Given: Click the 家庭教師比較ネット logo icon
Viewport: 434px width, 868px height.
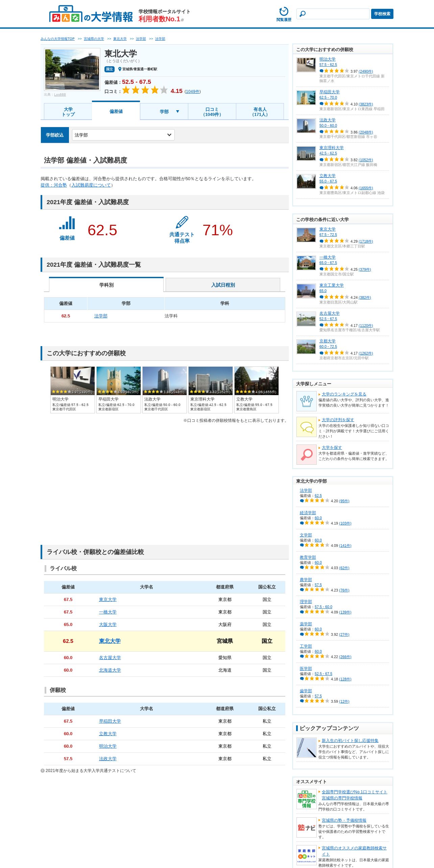Looking at the screenshot, I should 306,855.
